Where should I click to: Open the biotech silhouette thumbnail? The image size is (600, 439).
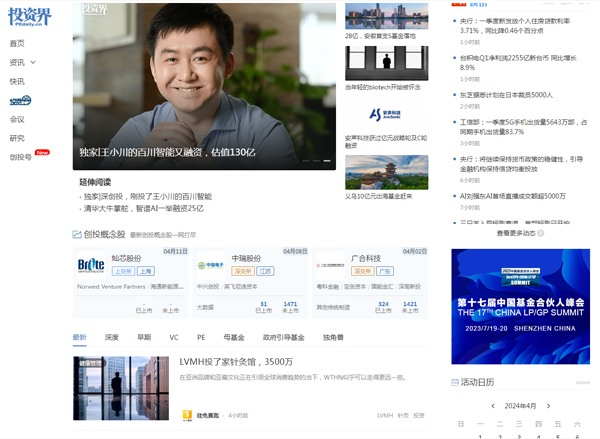point(386,63)
